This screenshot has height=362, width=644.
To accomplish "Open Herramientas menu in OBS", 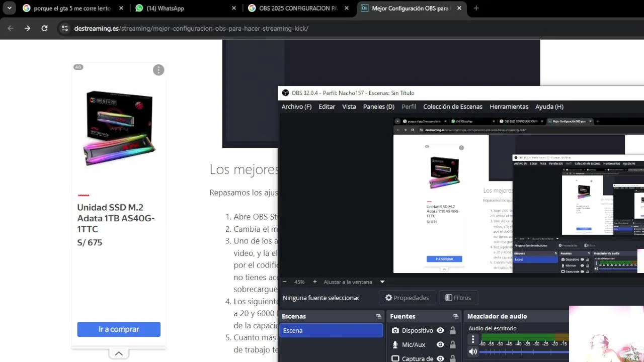I will tap(509, 107).
